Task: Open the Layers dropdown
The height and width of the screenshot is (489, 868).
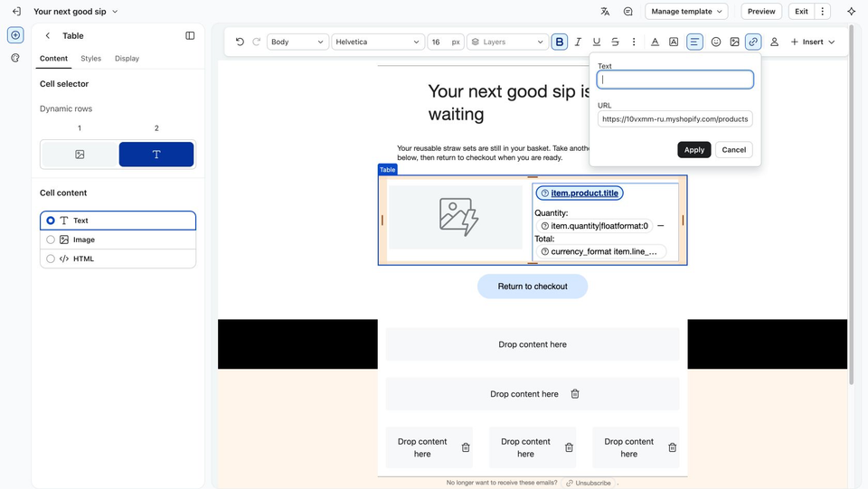Action: click(x=507, y=42)
